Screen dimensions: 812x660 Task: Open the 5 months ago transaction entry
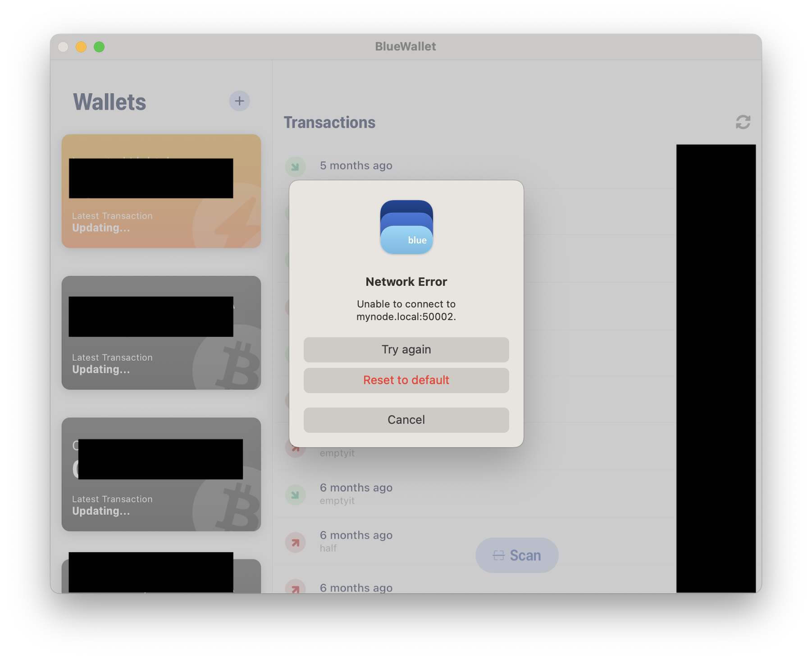(x=356, y=165)
